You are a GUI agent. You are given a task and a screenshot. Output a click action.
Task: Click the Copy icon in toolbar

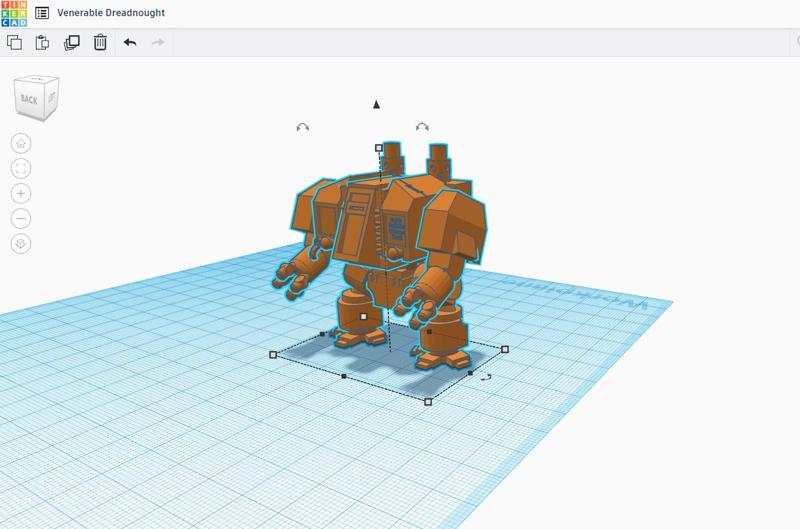[14, 42]
